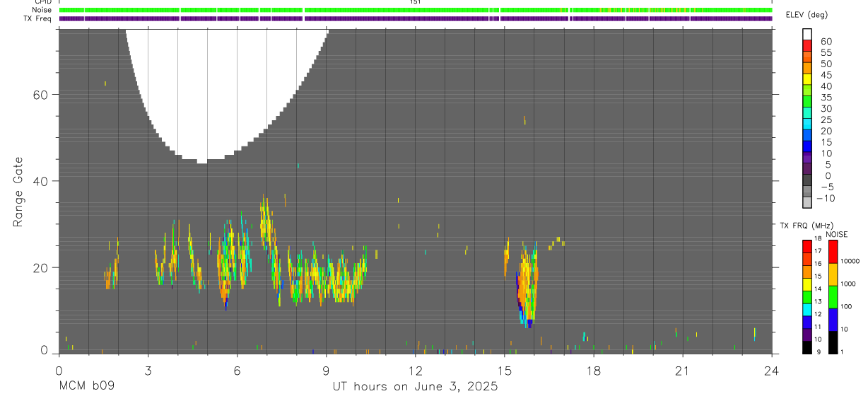The width and height of the screenshot is (868, 401).
Task: Click the NOISE legend title
Action: (837, 234)
